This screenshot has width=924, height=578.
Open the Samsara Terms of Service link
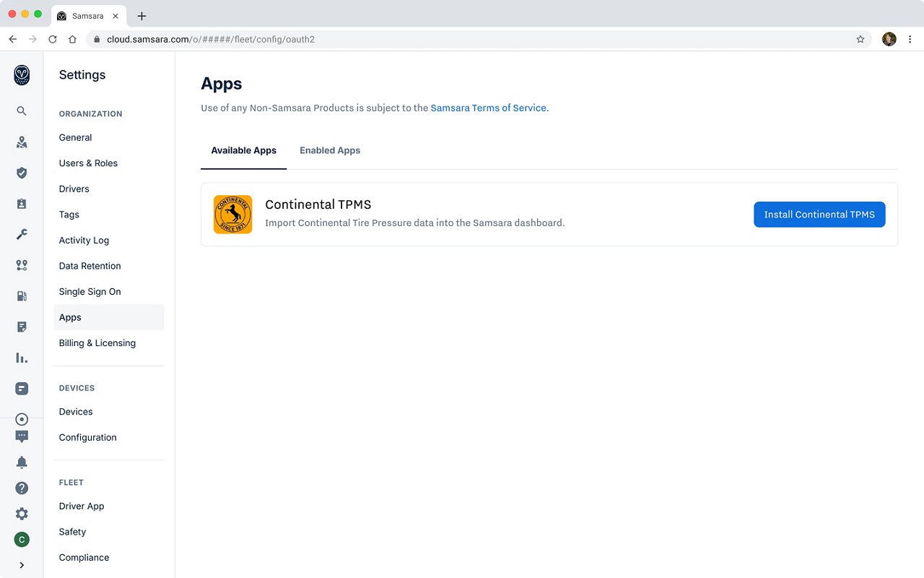(x=488, y=108)
